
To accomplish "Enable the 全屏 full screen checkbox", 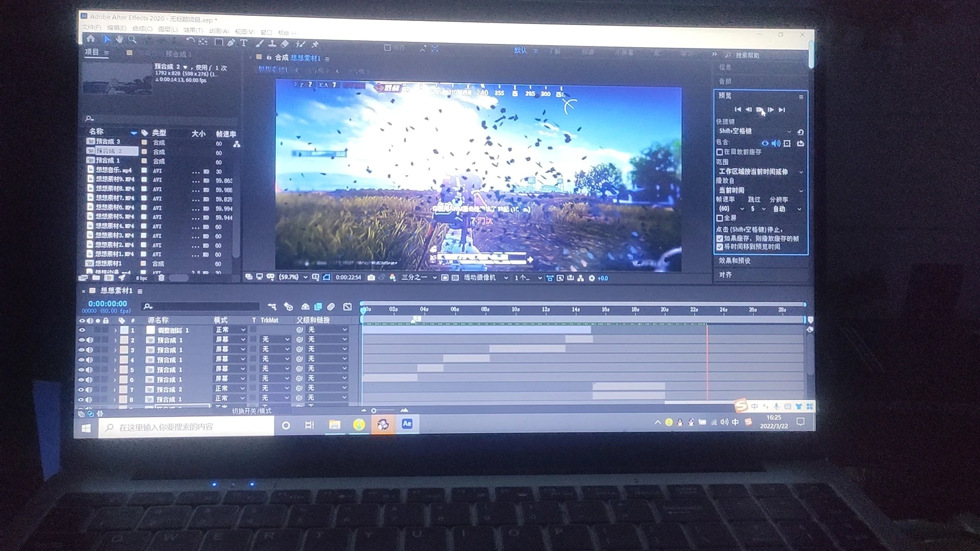I will [720, 218].
